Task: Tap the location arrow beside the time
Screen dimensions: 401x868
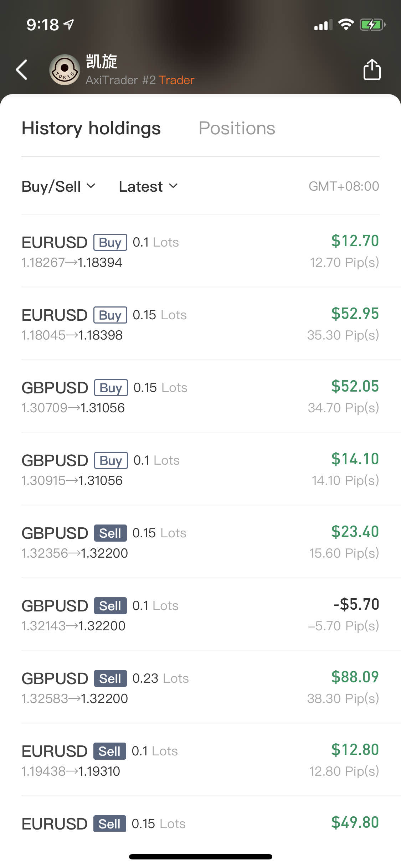Action: (x=69, y=24)
